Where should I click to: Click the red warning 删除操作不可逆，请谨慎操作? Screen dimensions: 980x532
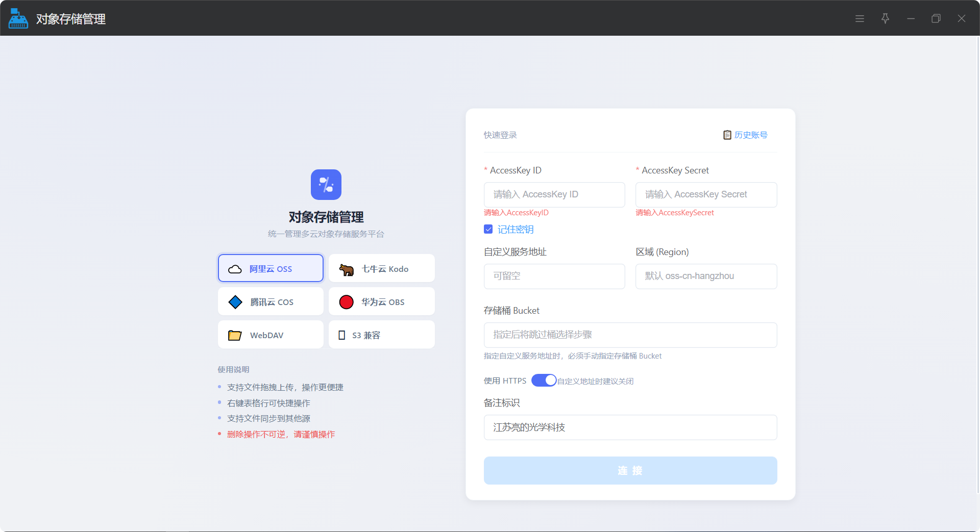[281, 435]
